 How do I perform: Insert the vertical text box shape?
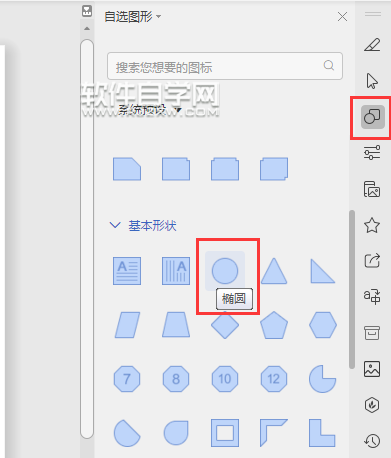[x=176, y=271]
